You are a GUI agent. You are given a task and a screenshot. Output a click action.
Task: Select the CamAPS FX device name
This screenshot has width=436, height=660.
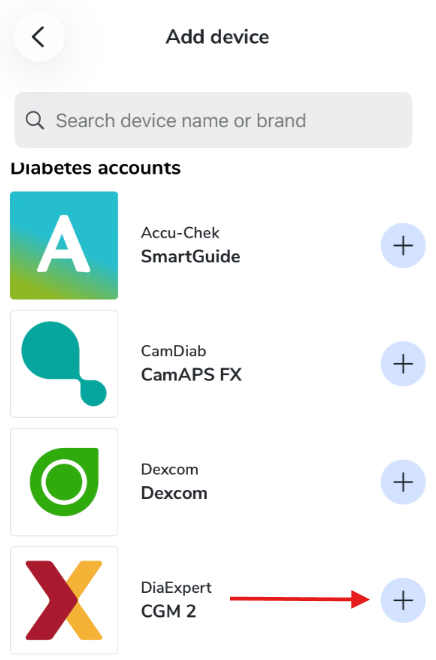pos(191,375)
